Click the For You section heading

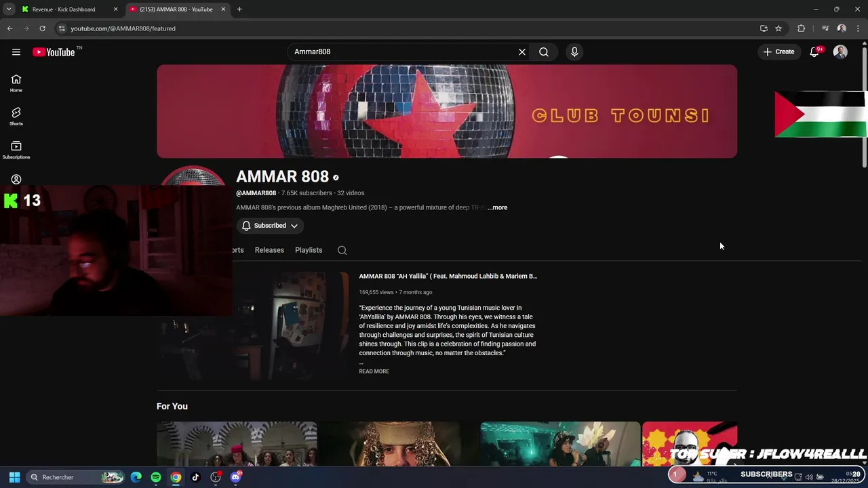click(172, 406)
